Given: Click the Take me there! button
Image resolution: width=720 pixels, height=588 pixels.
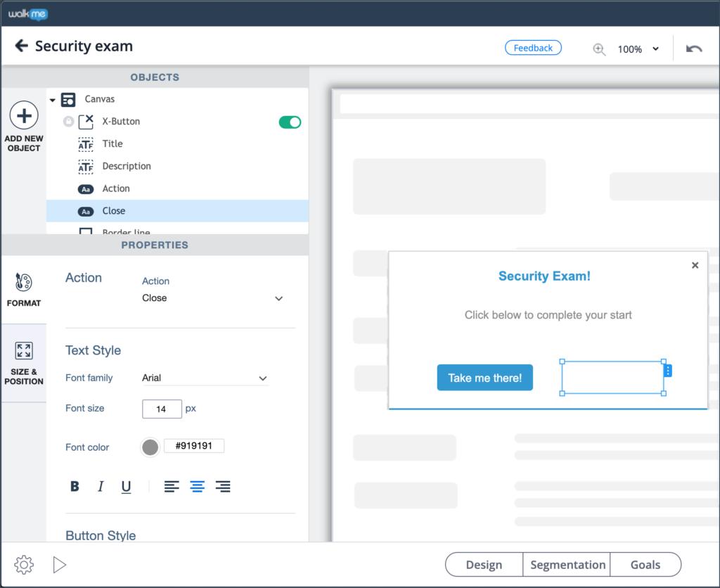Looking at the screenshot, I should pyautogui.click(x=484, y=378).
